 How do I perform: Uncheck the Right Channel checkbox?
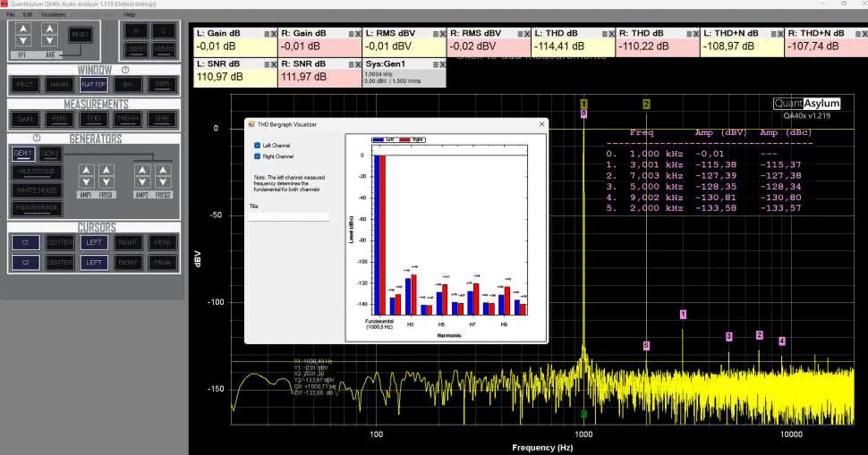click(x=259, y=156)
